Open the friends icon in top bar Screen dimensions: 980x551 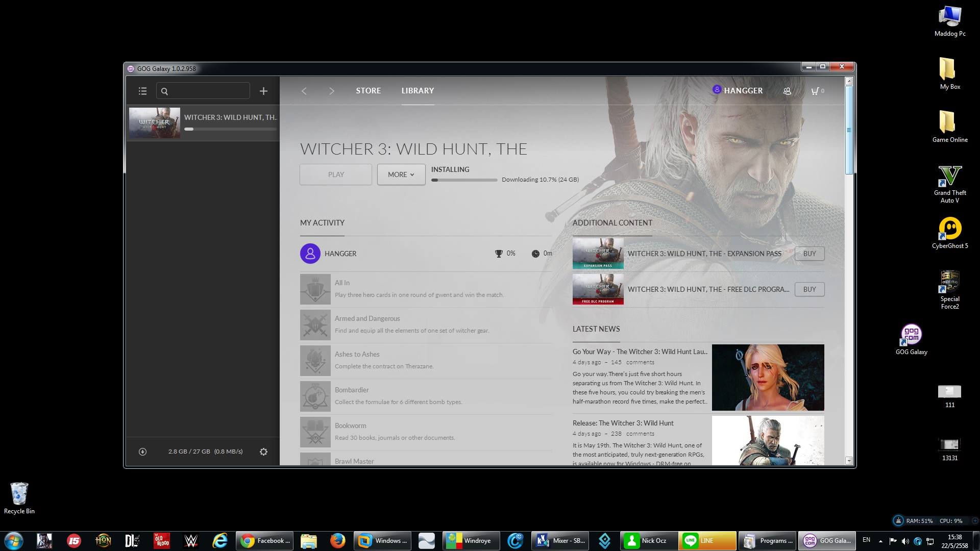tap(787, 91)
